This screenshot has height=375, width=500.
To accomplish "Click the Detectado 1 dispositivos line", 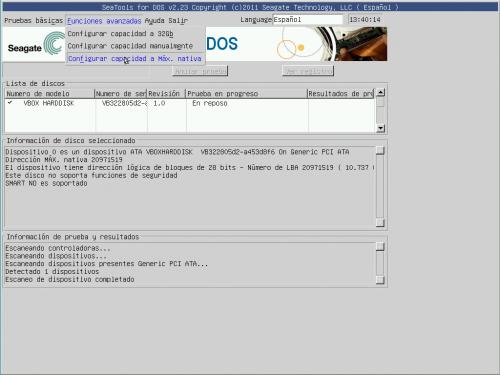I will [x=52, y=272].
